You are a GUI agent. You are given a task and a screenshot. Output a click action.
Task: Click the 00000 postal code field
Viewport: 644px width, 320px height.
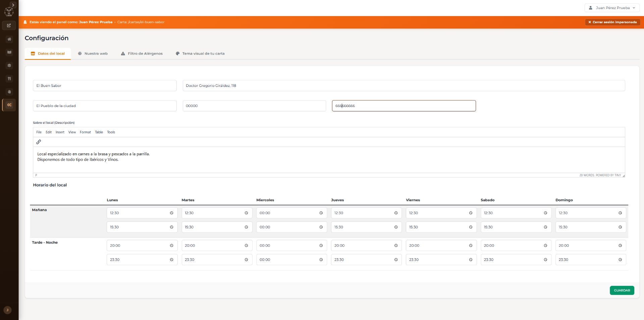254,106
